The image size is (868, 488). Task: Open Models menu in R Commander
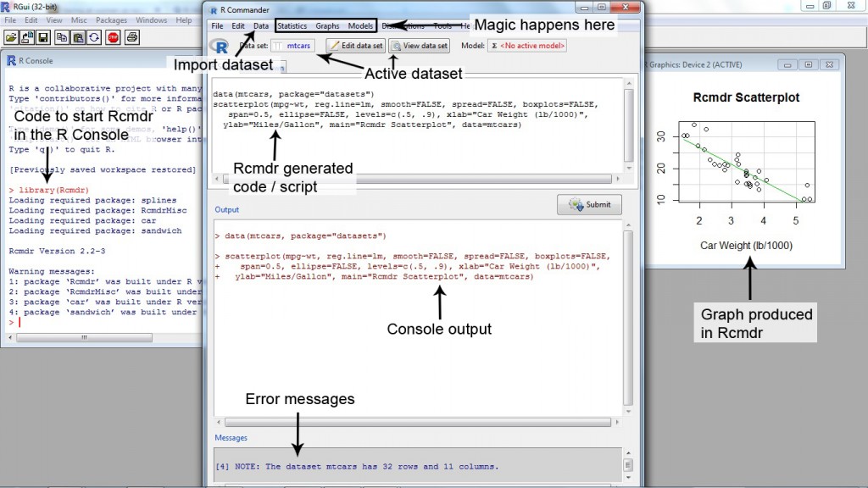[x=360, y=26]
